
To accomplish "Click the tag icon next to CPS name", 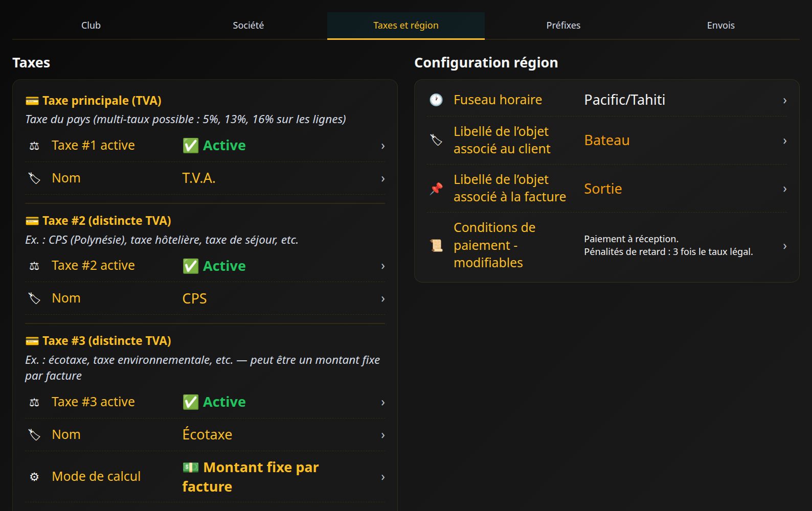I will point(34,298).
